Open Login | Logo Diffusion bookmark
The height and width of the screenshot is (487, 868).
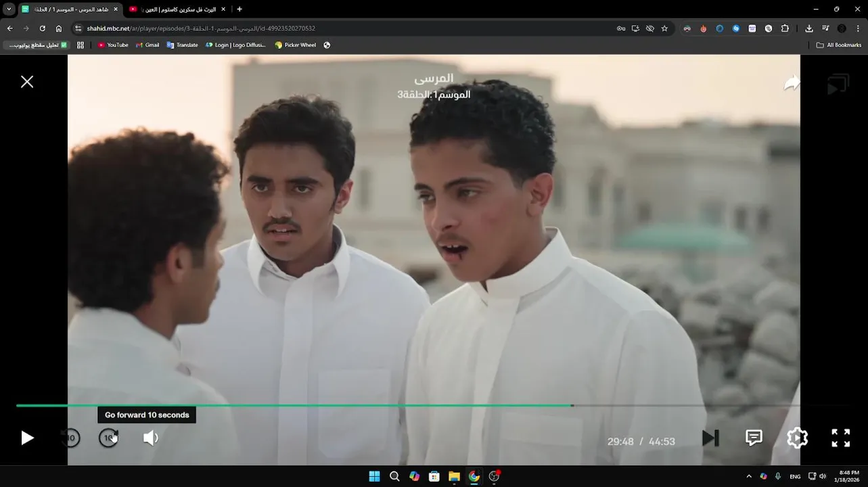235,45
